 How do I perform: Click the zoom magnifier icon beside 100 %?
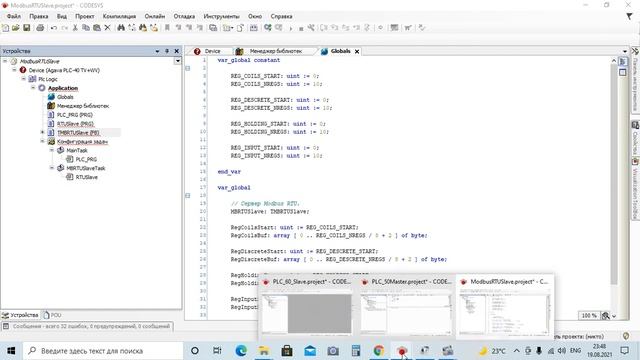[x=606, y=316]
